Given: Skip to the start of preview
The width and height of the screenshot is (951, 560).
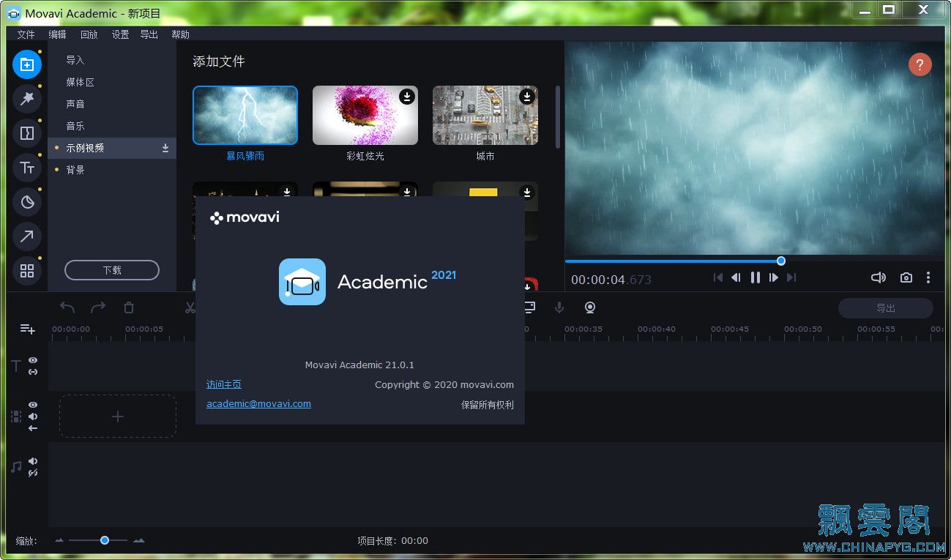Looking at the screenshot, I should tap(718, 277).
